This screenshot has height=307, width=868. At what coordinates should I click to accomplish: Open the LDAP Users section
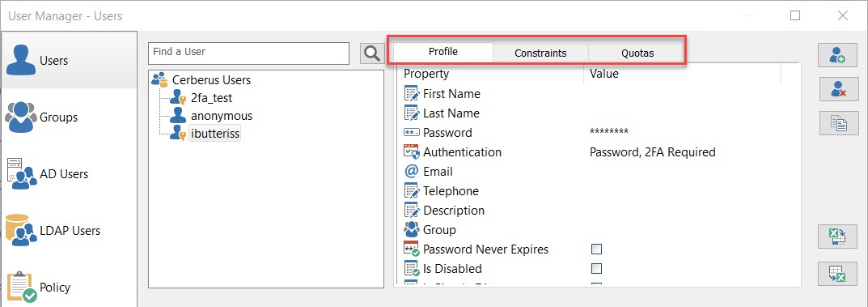point(69,230)
